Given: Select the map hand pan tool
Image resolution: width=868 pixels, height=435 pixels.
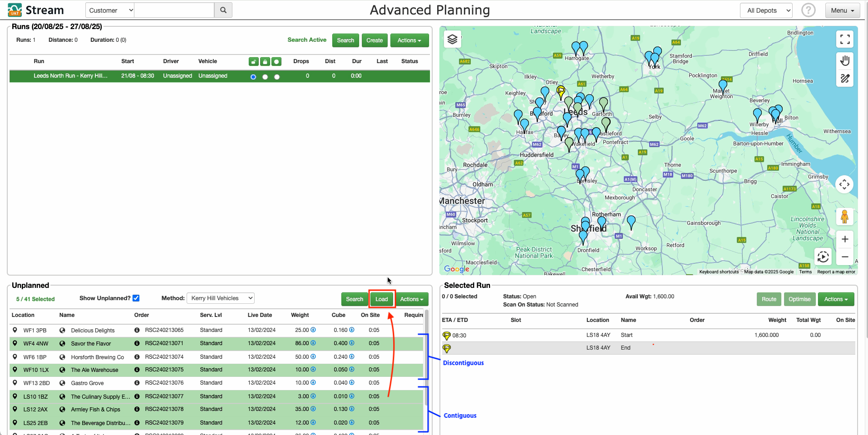Looking at the screenshot, I should [x=845, y=60].
